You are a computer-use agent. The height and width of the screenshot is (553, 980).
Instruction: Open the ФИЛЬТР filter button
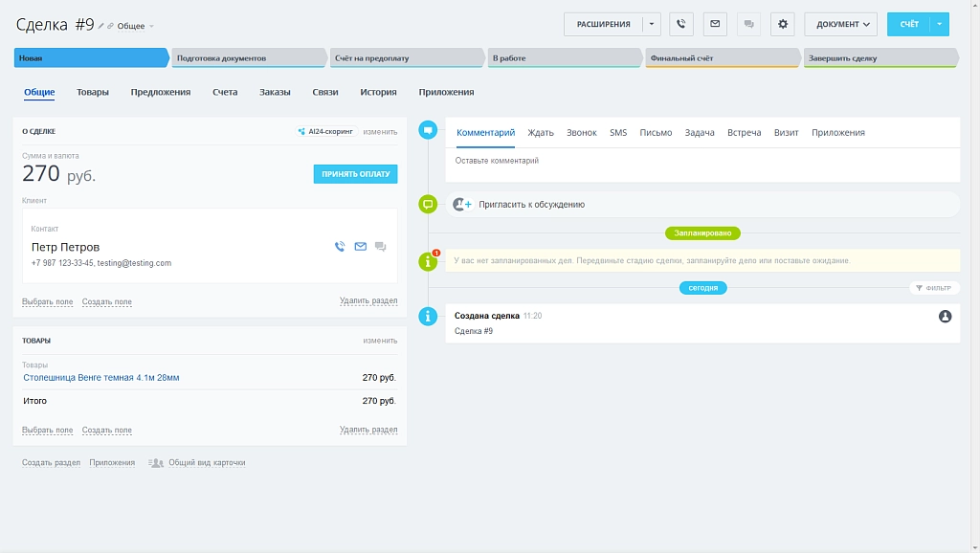(934, 288)
